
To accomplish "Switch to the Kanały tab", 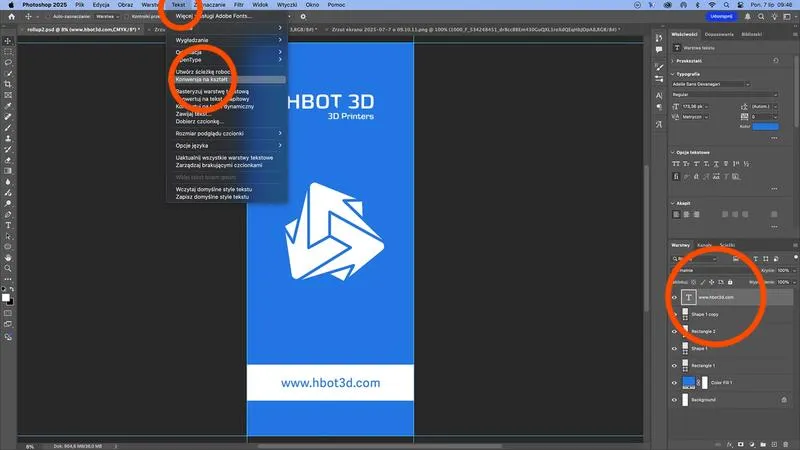I will click(x=705, y=245).
